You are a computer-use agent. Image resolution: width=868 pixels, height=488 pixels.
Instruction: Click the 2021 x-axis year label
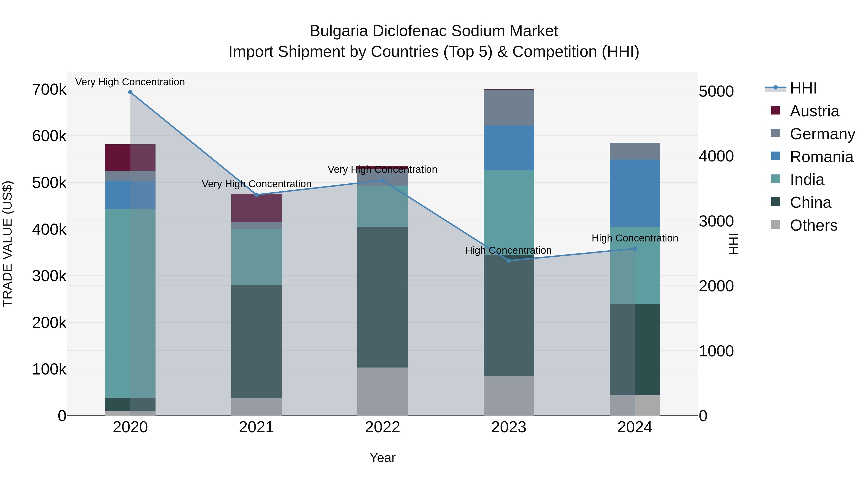pos(257,427)
